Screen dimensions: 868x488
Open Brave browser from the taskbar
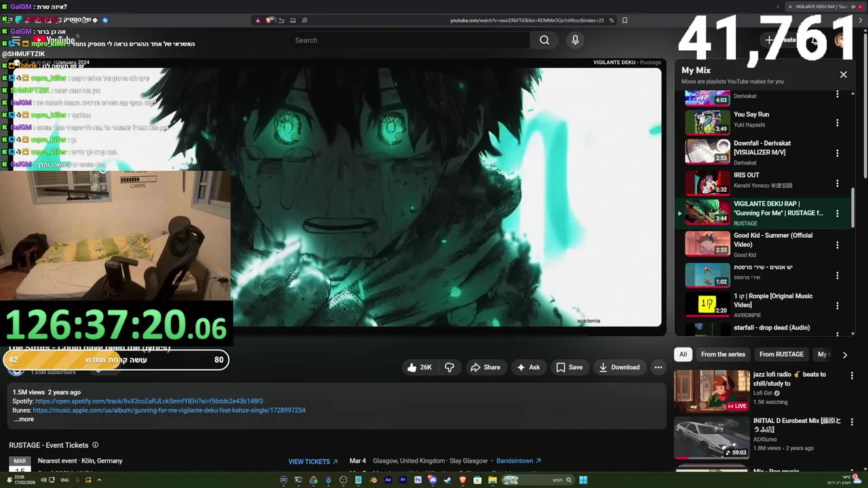(x=462, y=480)
